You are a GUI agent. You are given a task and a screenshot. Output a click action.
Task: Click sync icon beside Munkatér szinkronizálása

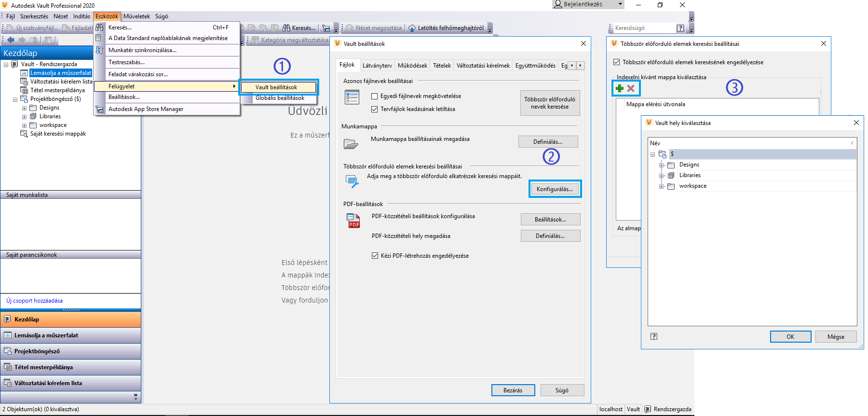tap(99, 50)
